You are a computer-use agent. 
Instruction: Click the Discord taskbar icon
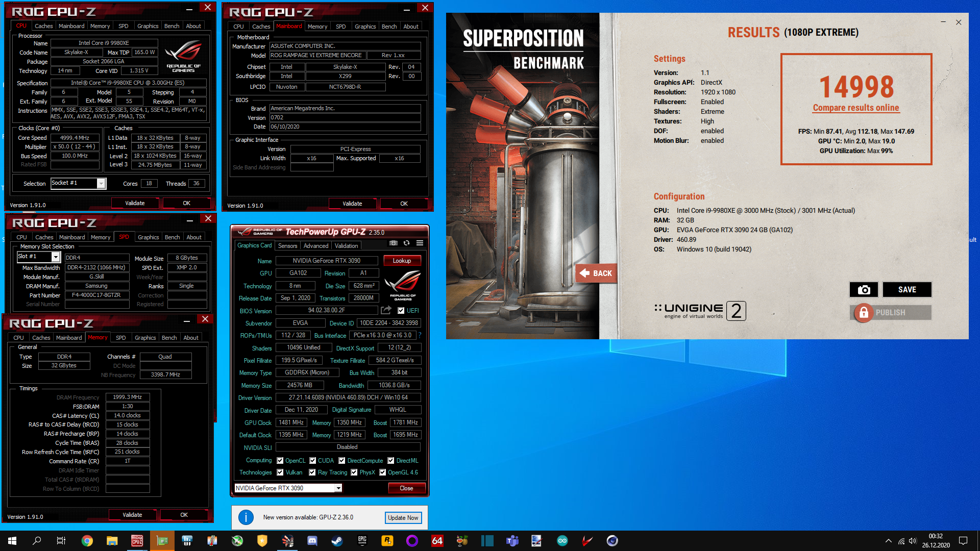[x=312, y=541]
